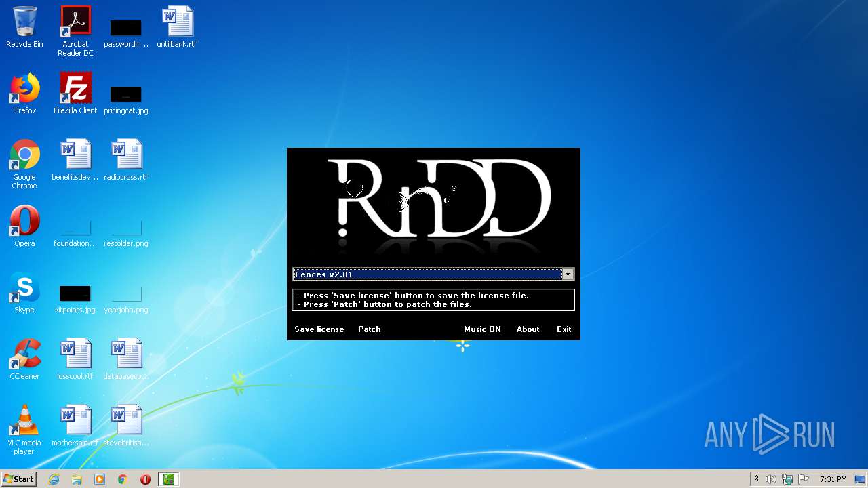Launch Google Chrome desktop shortcut
The width and height of the screenshot is (868, 488).
(24, 165)
